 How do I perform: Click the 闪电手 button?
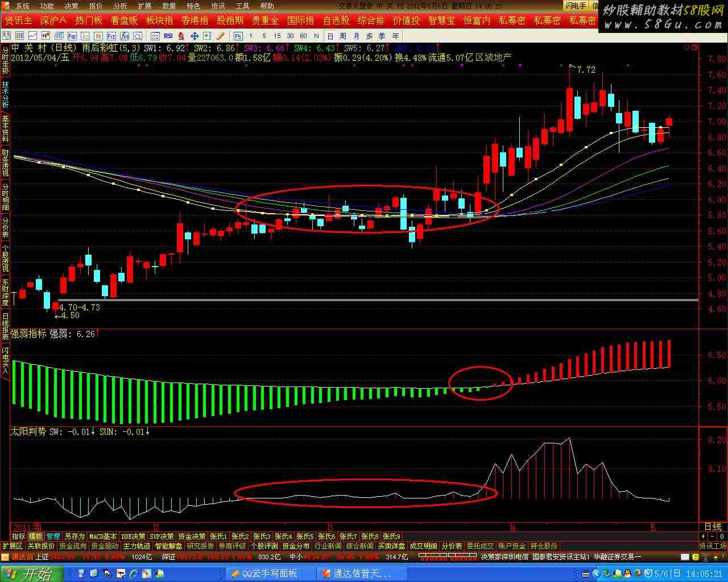[x=575, y=6]
